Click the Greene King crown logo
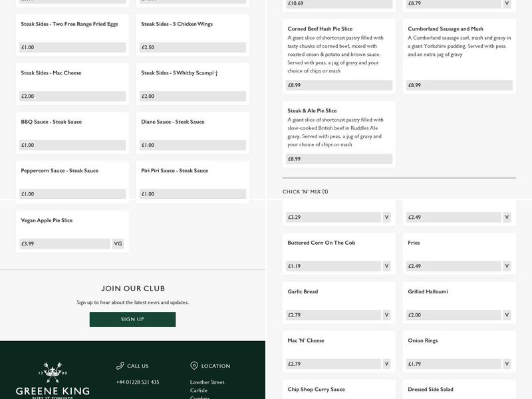Viewport: 532px width, 399px height. pyautogui.click(x=53, y=374)
